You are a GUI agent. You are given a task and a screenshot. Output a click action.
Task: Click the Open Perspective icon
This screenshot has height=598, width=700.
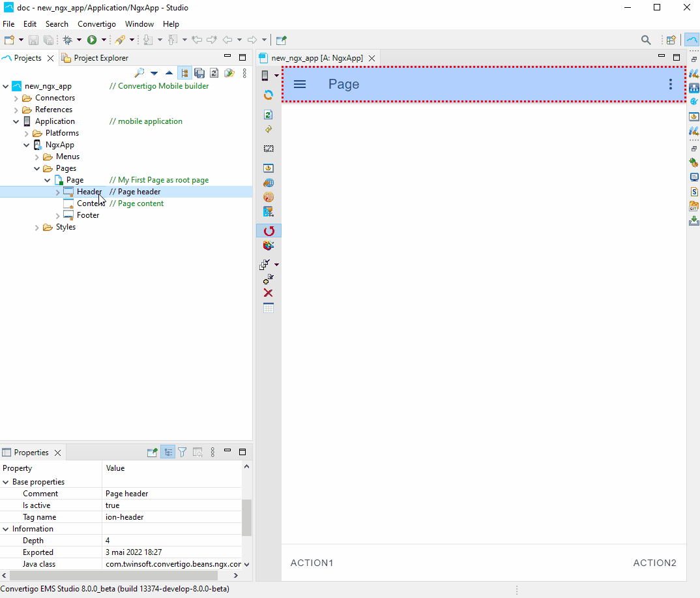(x=671, y=40)
